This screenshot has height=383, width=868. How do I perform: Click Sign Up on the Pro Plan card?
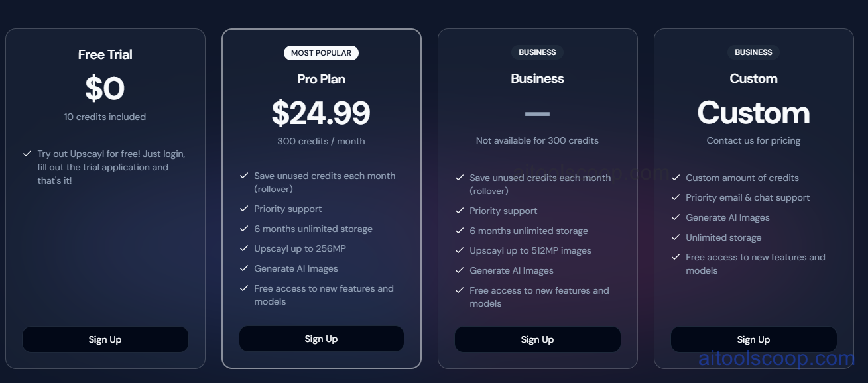(321, 338)
